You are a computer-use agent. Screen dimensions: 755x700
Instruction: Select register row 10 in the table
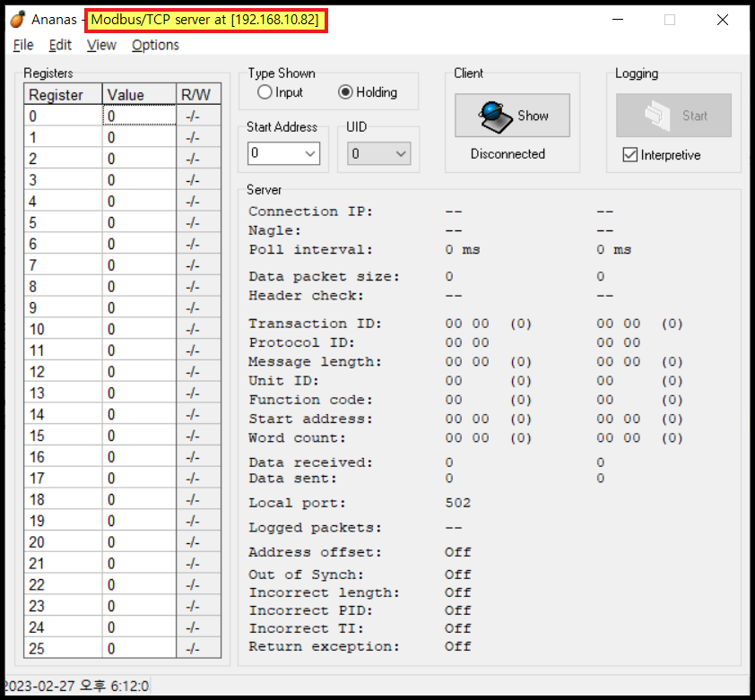pos(63,329)
